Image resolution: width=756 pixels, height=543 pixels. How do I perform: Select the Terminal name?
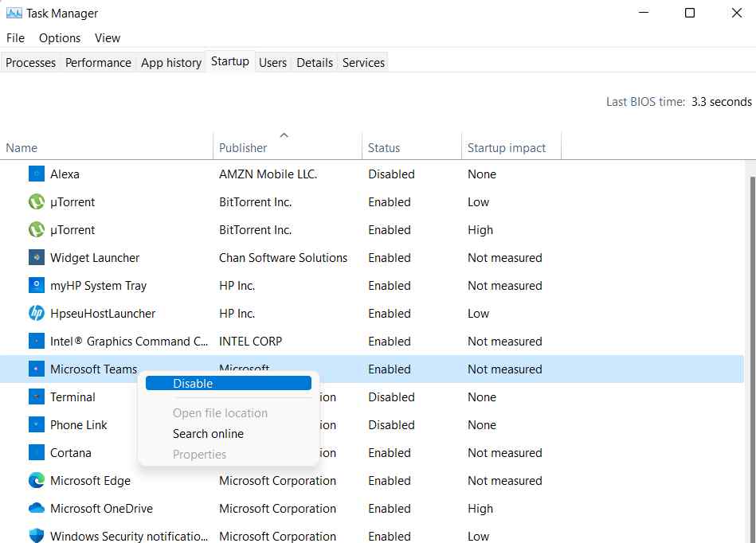(x=72, y=397)
